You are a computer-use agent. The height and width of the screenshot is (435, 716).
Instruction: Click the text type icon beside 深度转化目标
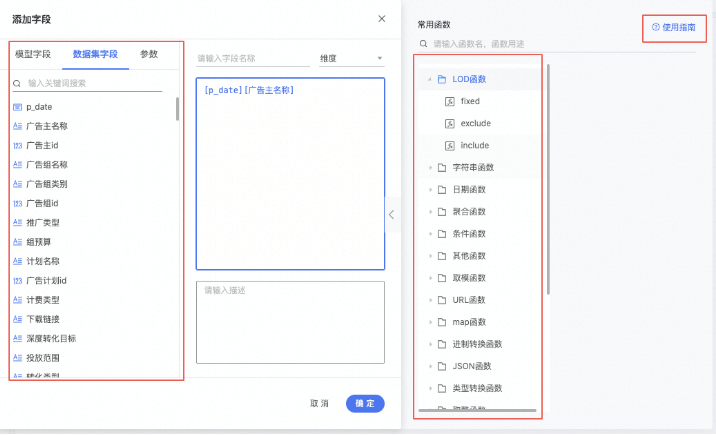(17, 338)
